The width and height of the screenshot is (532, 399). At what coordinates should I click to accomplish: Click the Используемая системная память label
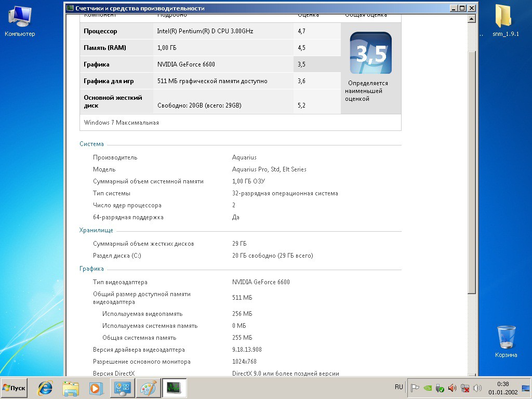pyautogui.click(x=150, y=326)
